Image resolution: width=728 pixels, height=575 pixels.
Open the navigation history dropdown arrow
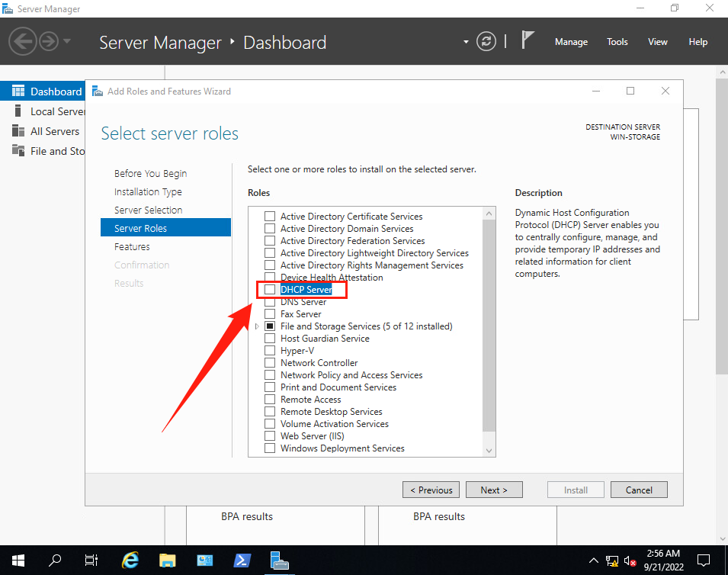click(67, 41)
